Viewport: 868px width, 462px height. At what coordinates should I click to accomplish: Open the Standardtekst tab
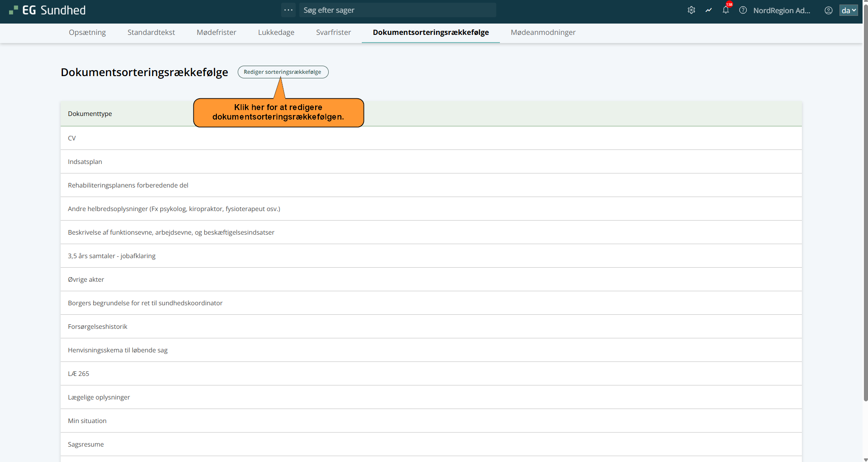151,32
